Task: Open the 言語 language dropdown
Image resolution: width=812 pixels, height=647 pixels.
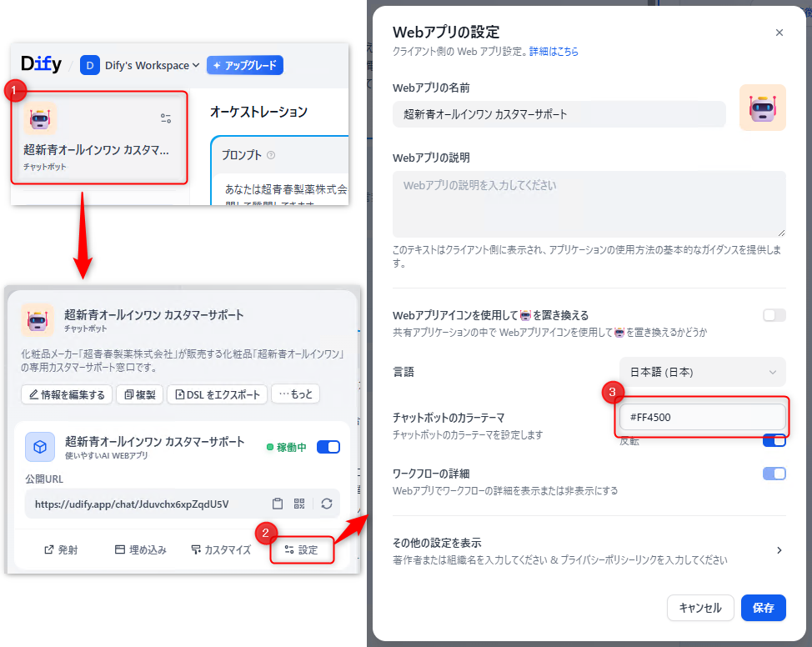Action: pyautogui.click(x=703, y=372)
